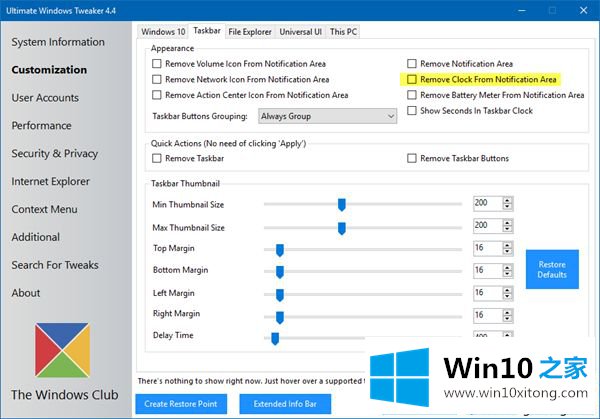Close the Ultimate Windows Tweaker window
Viewport: 600px width, 419px height.
pos(583,11)
